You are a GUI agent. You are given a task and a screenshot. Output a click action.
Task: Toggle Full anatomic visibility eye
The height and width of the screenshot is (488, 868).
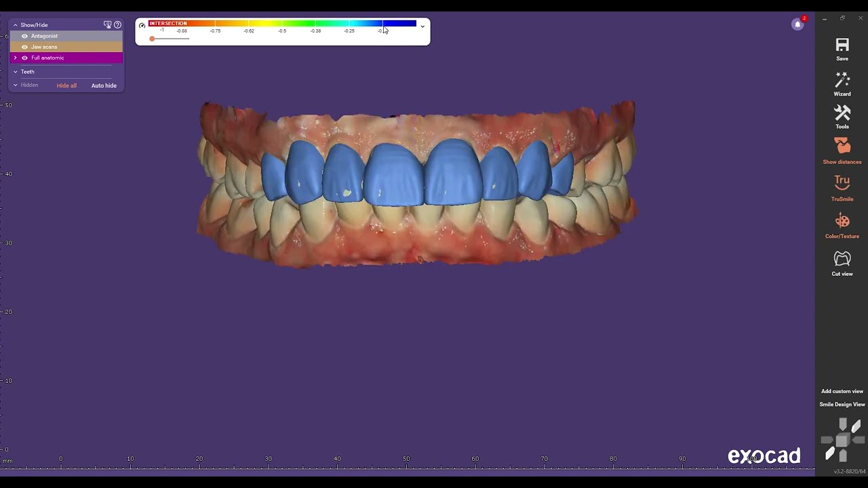[x=24, y=58]
